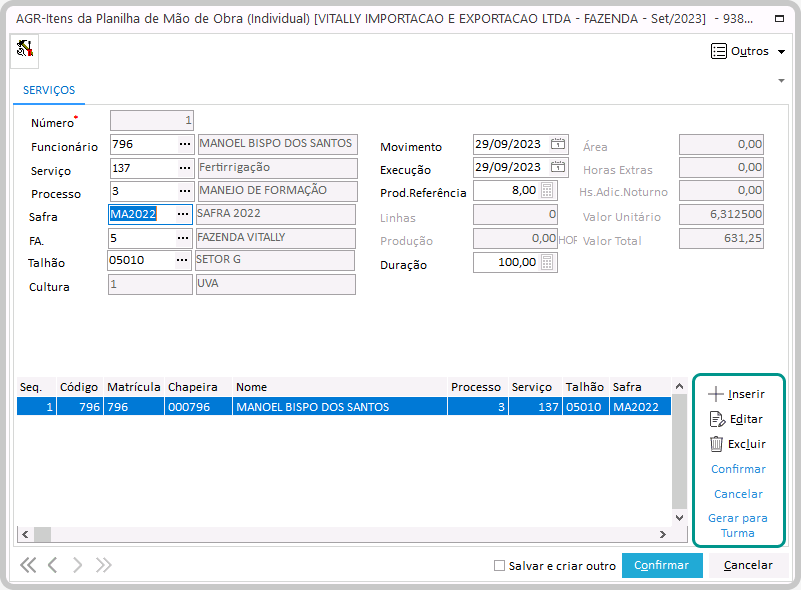
Task: Go to first record arrow
Action: 28,565
